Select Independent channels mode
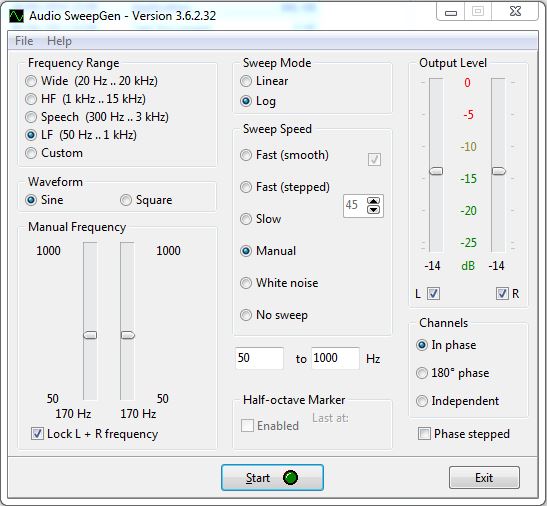The image size is (547, 506). click(457, 401)
